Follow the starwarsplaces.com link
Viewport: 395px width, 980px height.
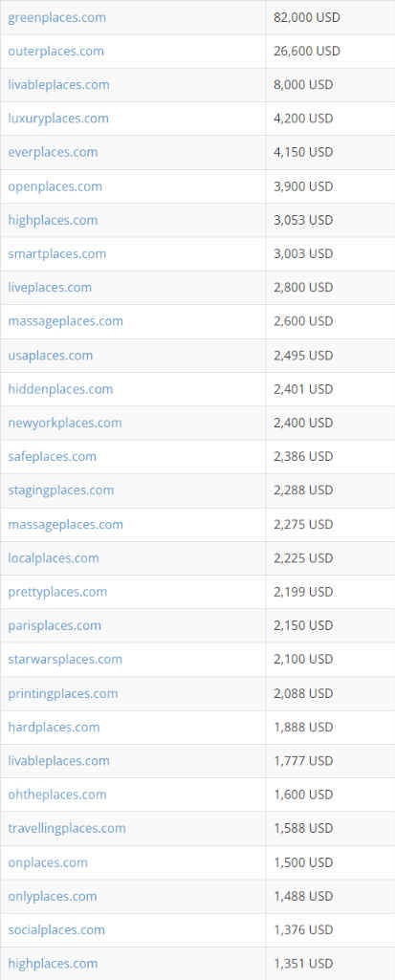coord(65,659)
